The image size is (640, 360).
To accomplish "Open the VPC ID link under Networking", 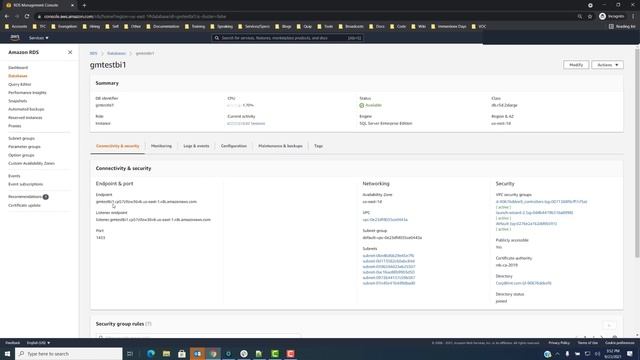I will coord(385,220).
